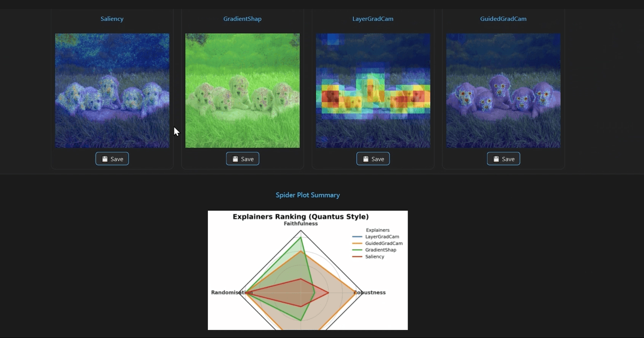The width and height of the screenshot is (644, 338).
Task: Click the GuidedGradCam card title
Action: [x=503, y=19]
